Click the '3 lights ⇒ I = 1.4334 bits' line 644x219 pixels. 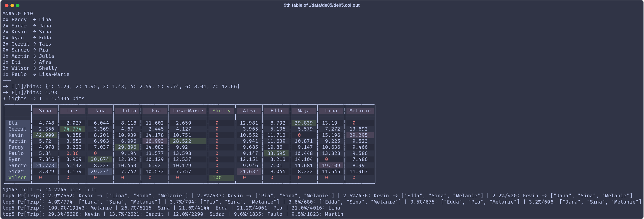[43, 98]
